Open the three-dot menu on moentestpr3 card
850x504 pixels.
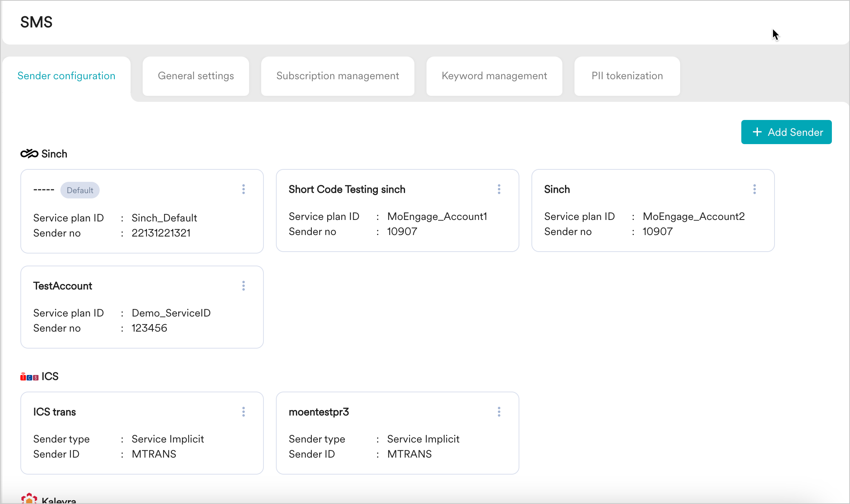(499, 412)
